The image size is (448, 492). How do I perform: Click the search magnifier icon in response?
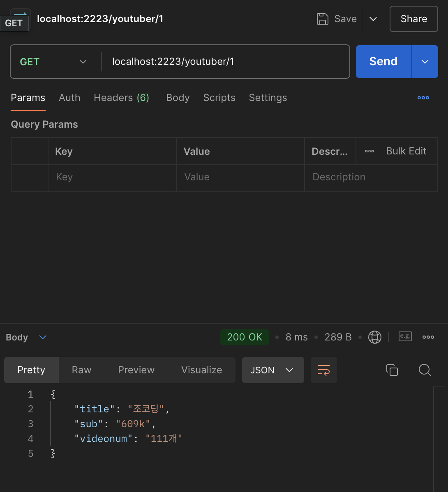[x=425, y=370]
